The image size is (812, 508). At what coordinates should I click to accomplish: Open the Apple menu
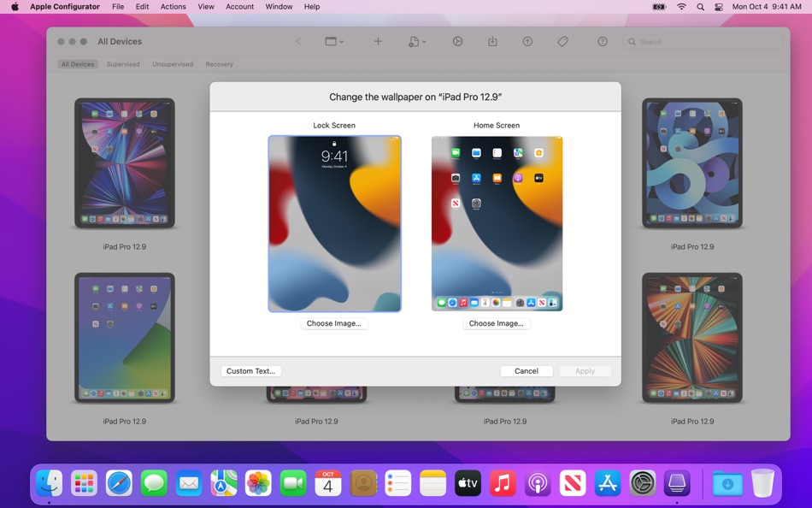(x=15, y=7)
